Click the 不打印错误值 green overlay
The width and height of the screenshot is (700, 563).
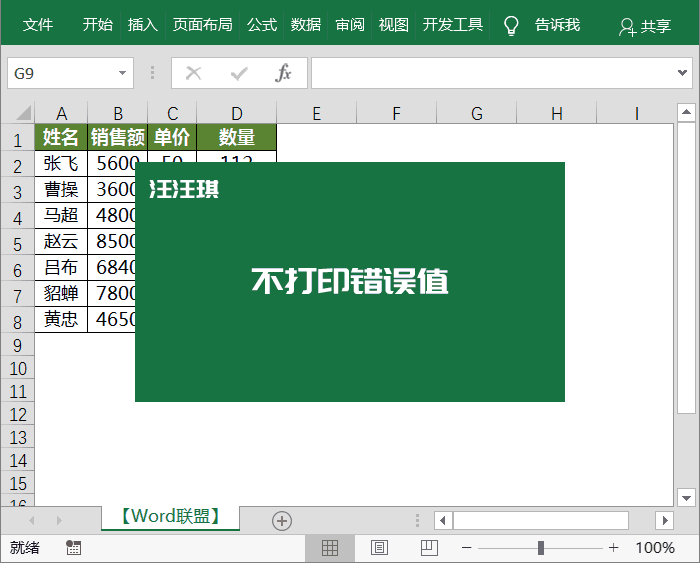pyautogui.click(x=350, y=282)
